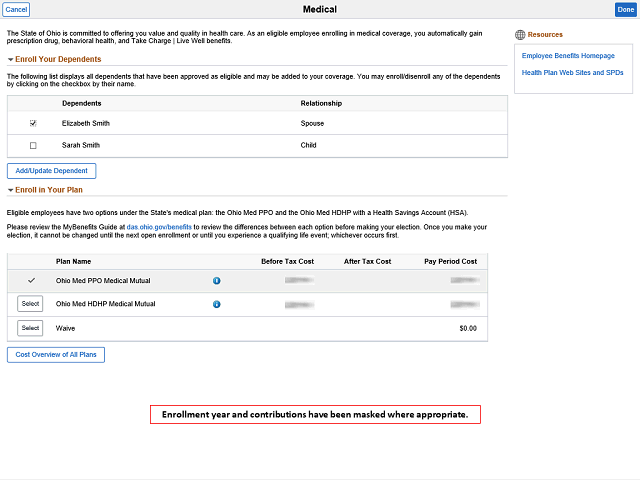
Task: Click the Done button
Action: point(625,9)
